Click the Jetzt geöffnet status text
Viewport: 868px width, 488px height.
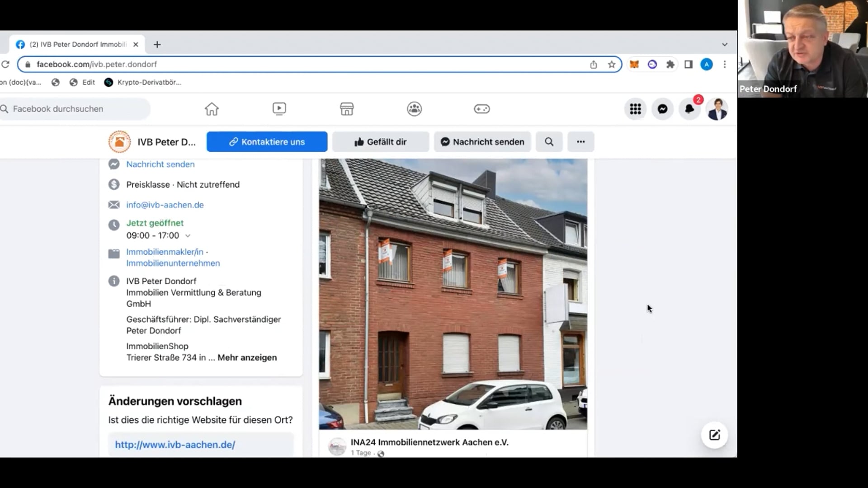point(155,223)
